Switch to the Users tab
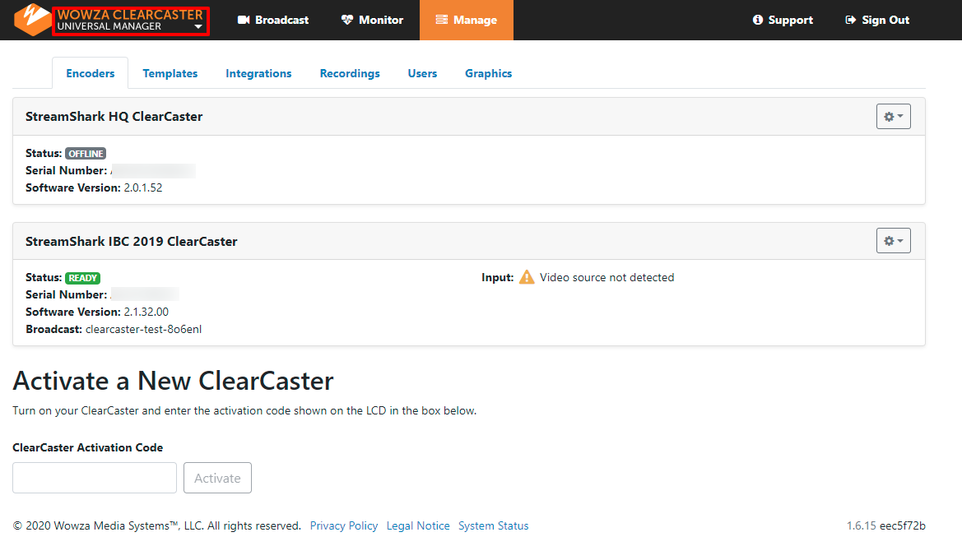The width and height of the screenshot is (962, 560). pos(422,74)
